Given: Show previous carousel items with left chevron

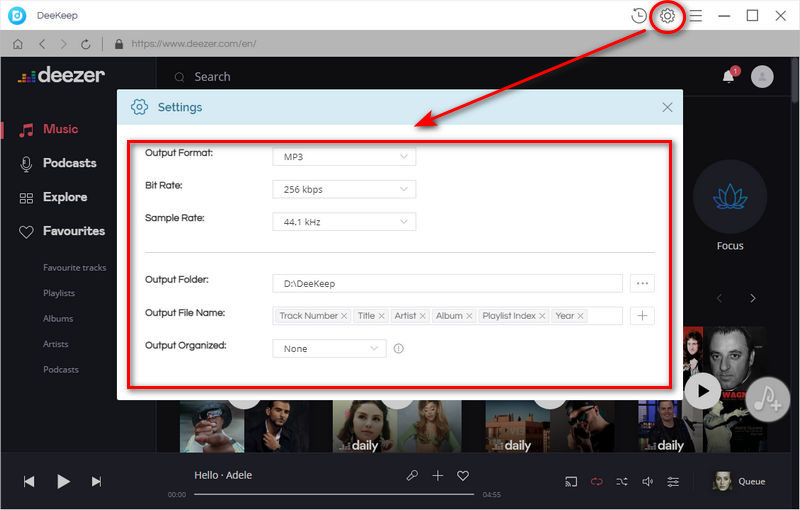Looking at the screenshot, I should [719, 298].
